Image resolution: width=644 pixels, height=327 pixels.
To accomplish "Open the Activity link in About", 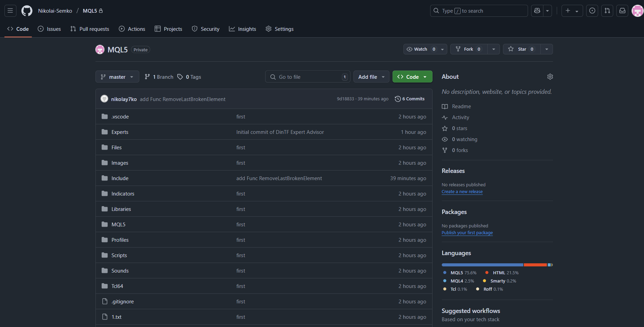I will click(x=456, y=117).
